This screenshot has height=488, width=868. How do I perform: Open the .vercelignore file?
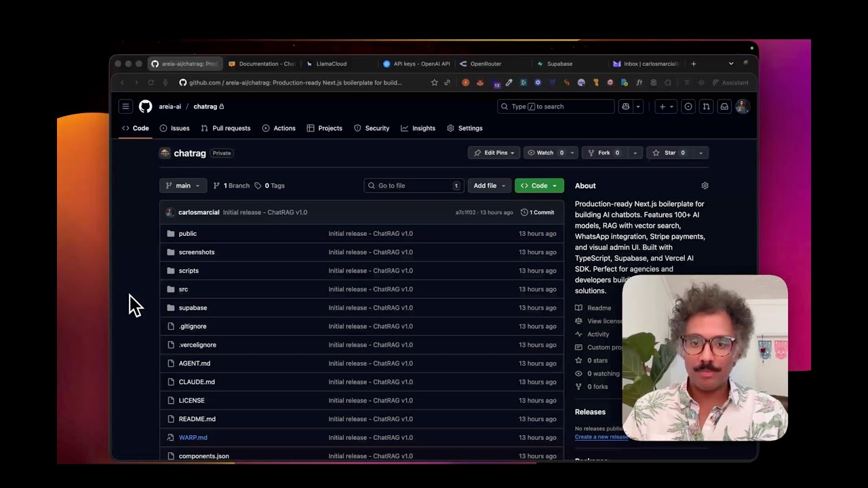[197, 345]
